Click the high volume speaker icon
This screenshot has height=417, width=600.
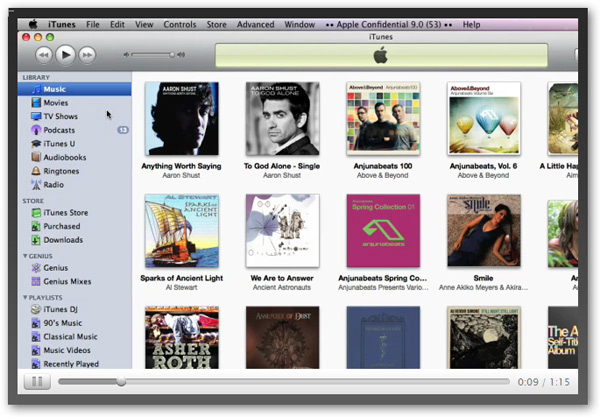(x=181, y=55)
